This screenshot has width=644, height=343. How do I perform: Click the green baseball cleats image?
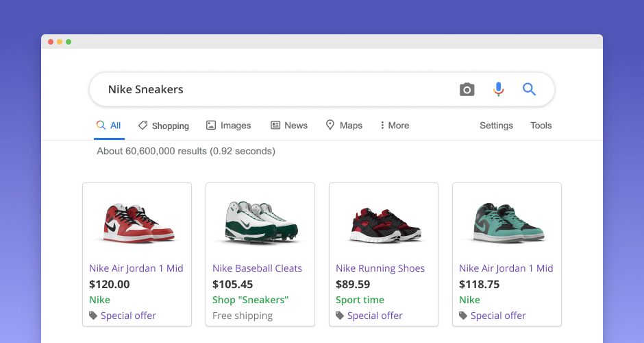[x=261, y=222]
